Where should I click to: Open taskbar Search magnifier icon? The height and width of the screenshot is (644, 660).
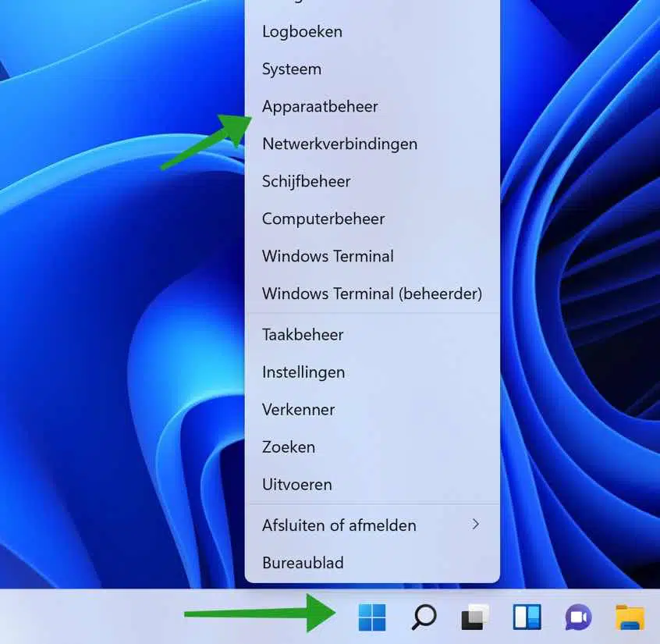pos(424,617)
